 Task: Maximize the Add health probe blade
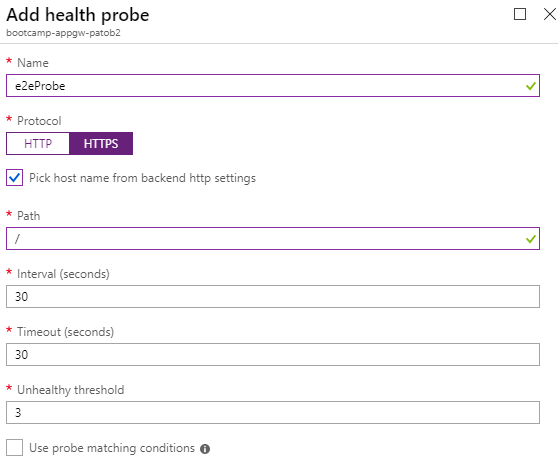tap(520, 14)
